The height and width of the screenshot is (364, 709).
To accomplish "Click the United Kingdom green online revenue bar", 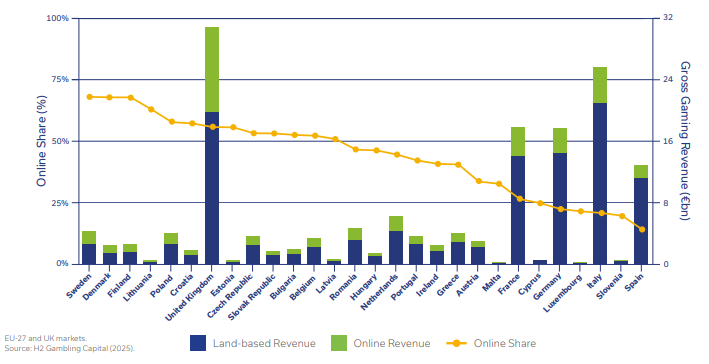I will (212, 70).
